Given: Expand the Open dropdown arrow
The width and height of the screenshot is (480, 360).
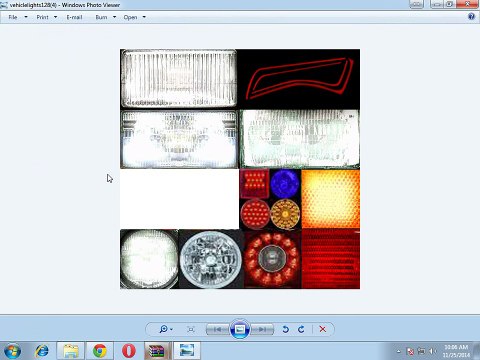Looking at the screenshot, I should 144,17.
